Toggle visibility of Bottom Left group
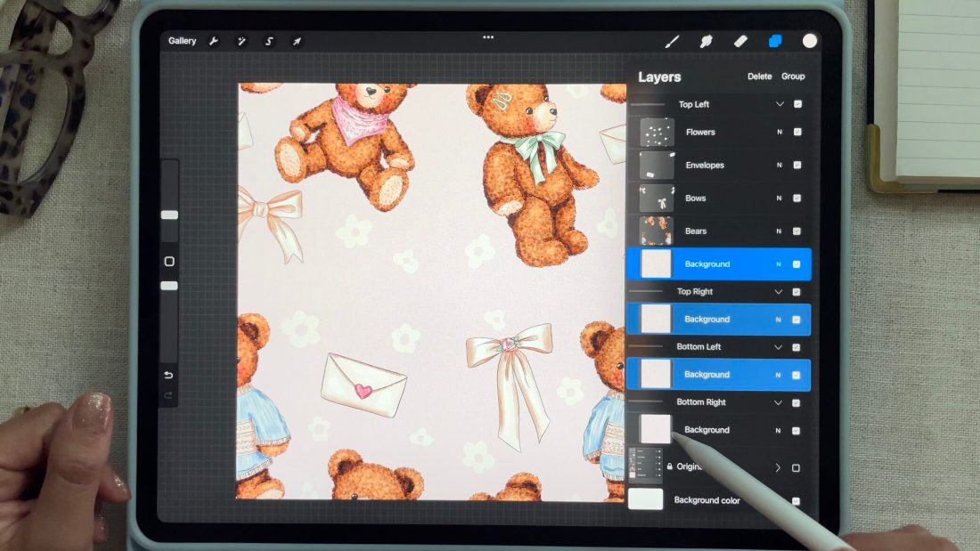 pos(796,347)
